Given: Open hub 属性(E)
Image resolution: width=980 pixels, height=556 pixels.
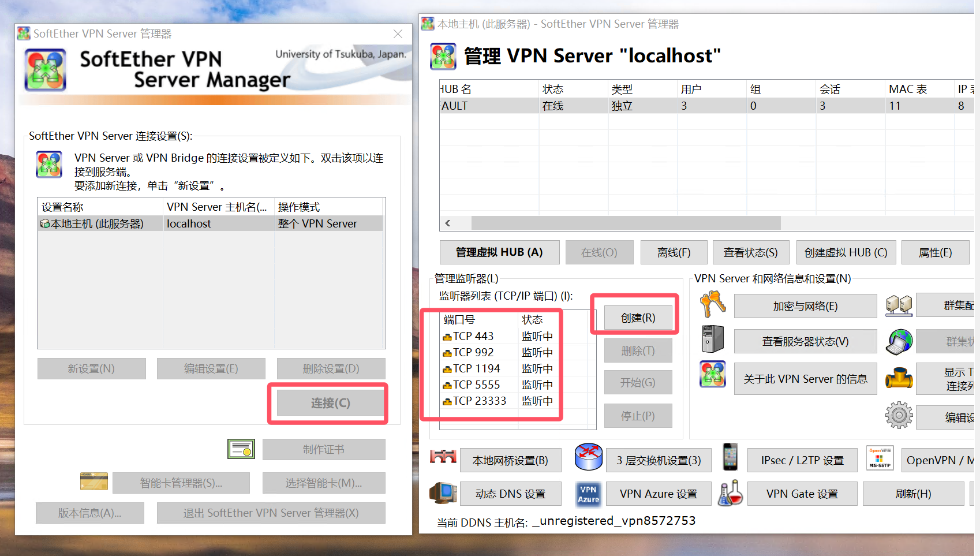Looking at the screenshot, I should point(935,252).
